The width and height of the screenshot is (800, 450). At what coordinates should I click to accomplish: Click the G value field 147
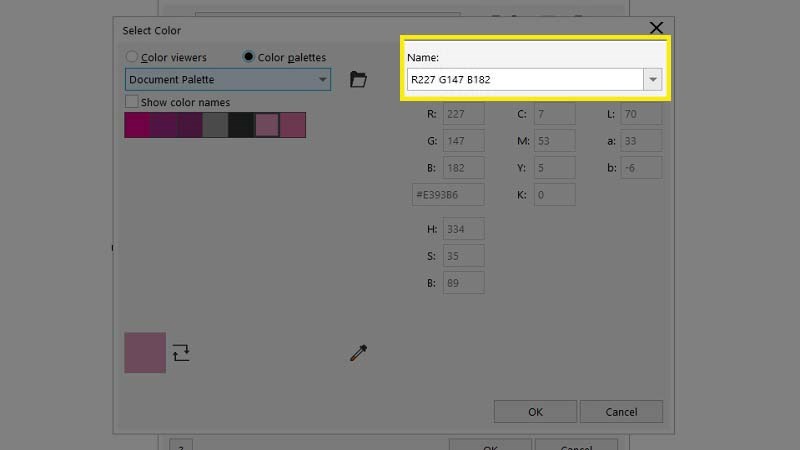coord(463,141)
